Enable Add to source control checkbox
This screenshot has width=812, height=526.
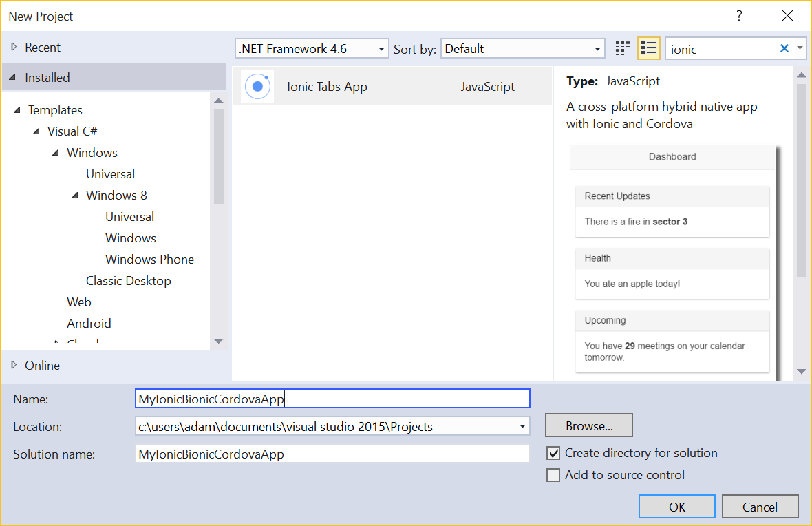553,474
